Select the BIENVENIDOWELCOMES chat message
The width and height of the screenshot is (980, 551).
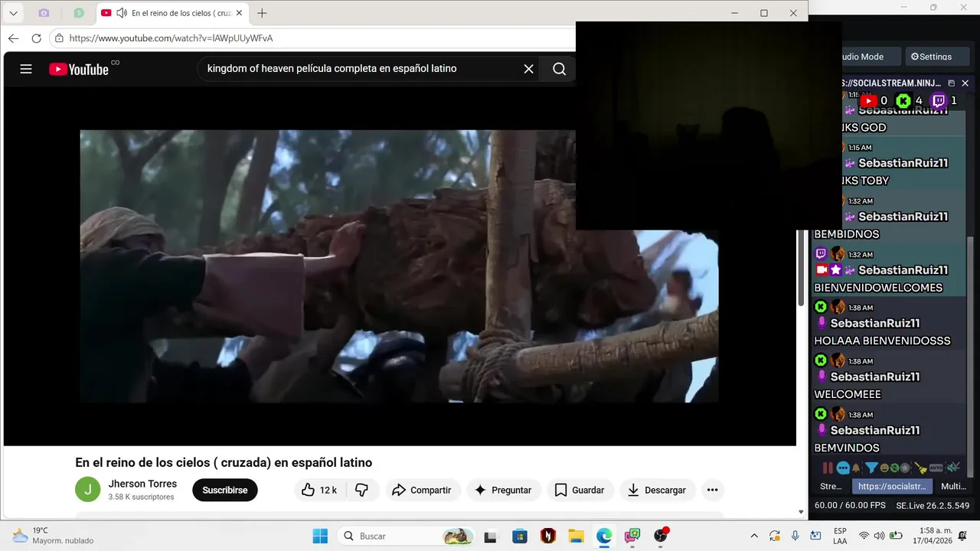[x=878, y=288]
